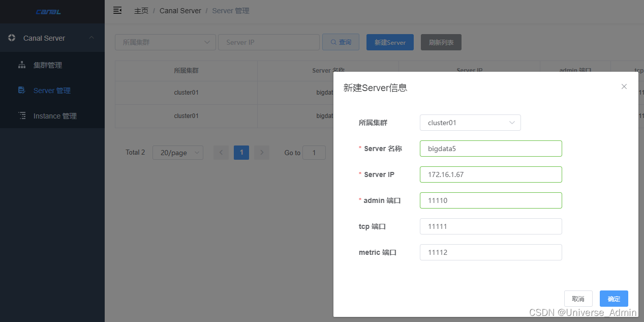Toggle the sidebar hamburger icon
The image size is (644, 322).
[117, 10]
